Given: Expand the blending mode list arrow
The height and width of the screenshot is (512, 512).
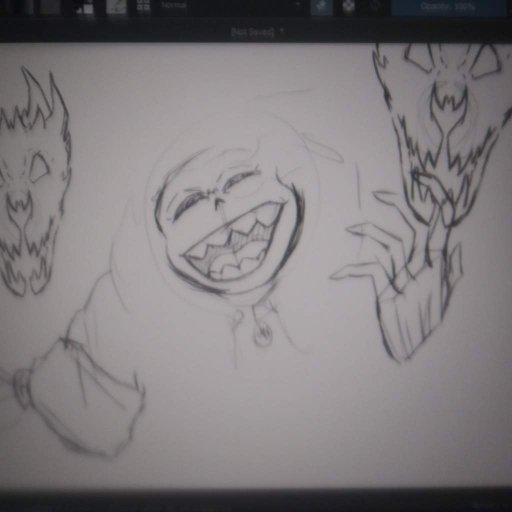Looking at the screenshot, I should point(298,5).
